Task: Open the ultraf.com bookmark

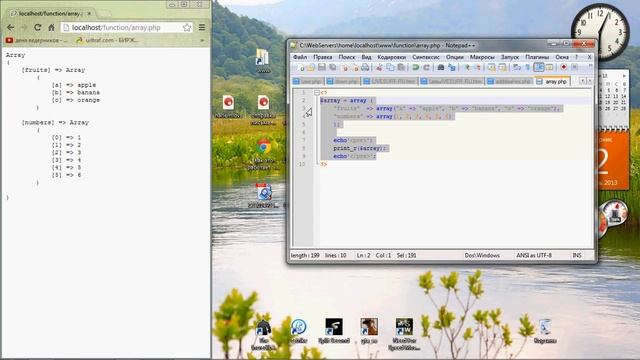Action: [x=108, y=40]
